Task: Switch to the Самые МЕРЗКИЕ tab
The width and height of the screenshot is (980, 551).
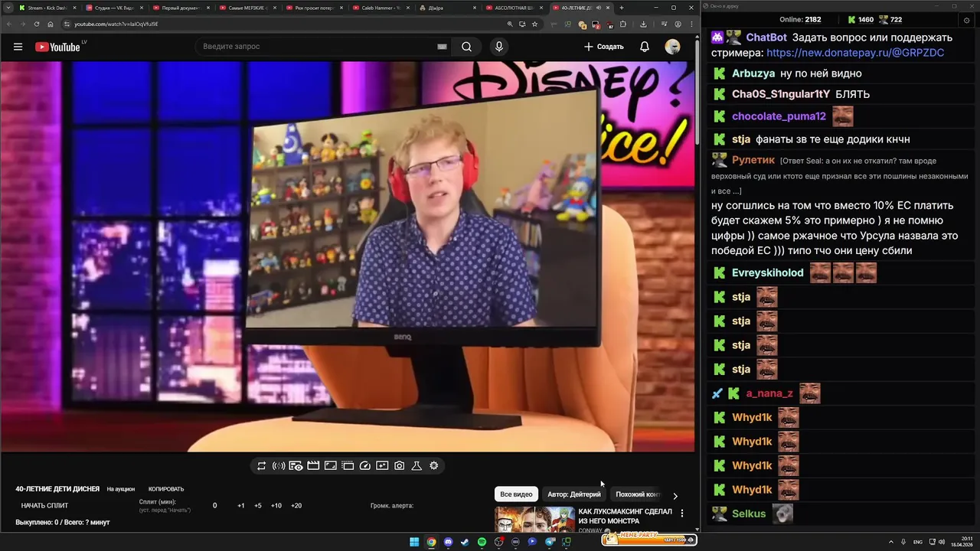Action: tap(248, 8)
